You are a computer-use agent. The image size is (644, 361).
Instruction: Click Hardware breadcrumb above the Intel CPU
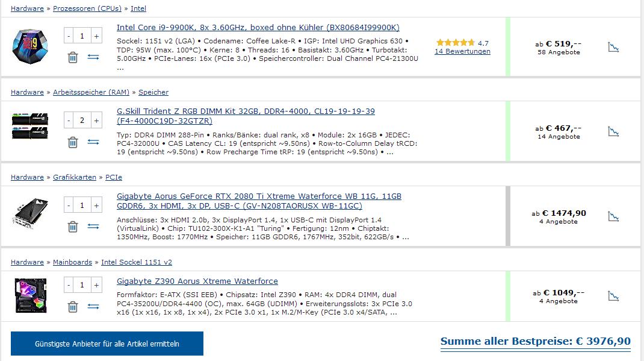(x=27, y=8)
